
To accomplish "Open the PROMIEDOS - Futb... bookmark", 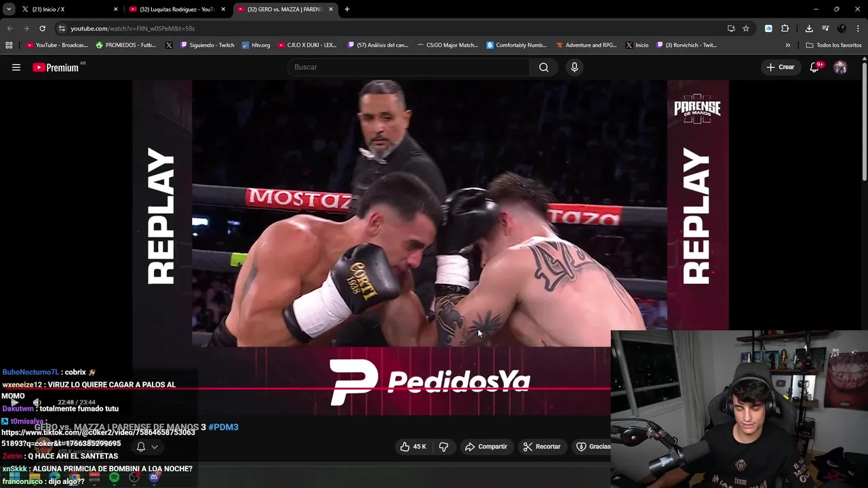I will click(x=126, y=45).
